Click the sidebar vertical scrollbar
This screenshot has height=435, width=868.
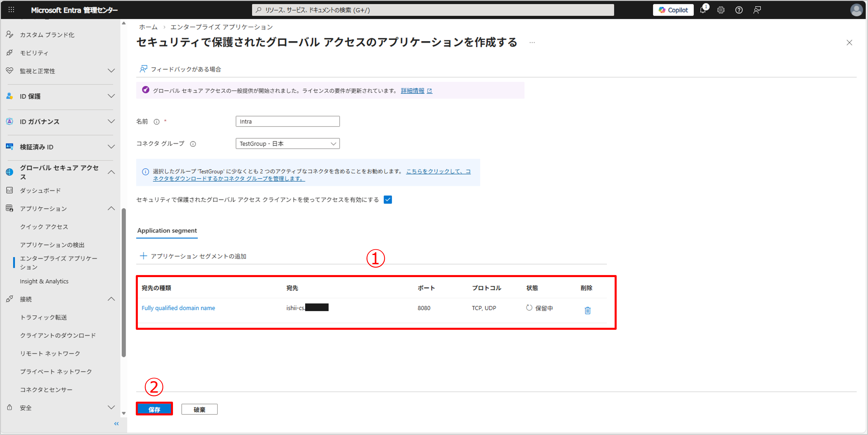click(124, 282)
